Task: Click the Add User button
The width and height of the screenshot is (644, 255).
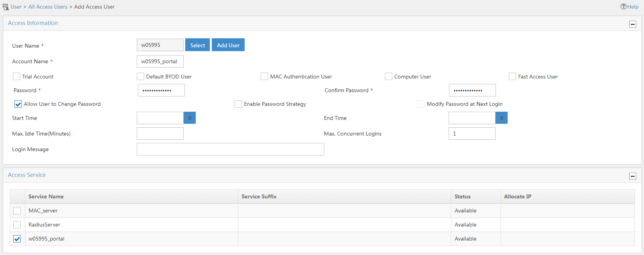Action: [x=228, y=45]
